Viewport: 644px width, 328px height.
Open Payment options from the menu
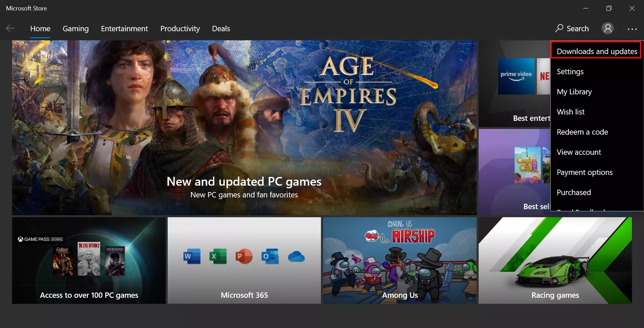point(597,172)
